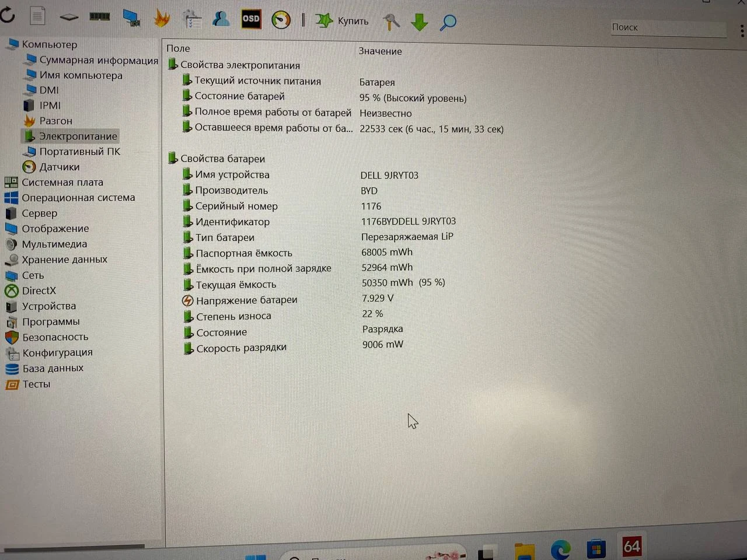Click the Напряжение батареи row
The height and width of the screenshot is (560, 747).
[288, 300]
